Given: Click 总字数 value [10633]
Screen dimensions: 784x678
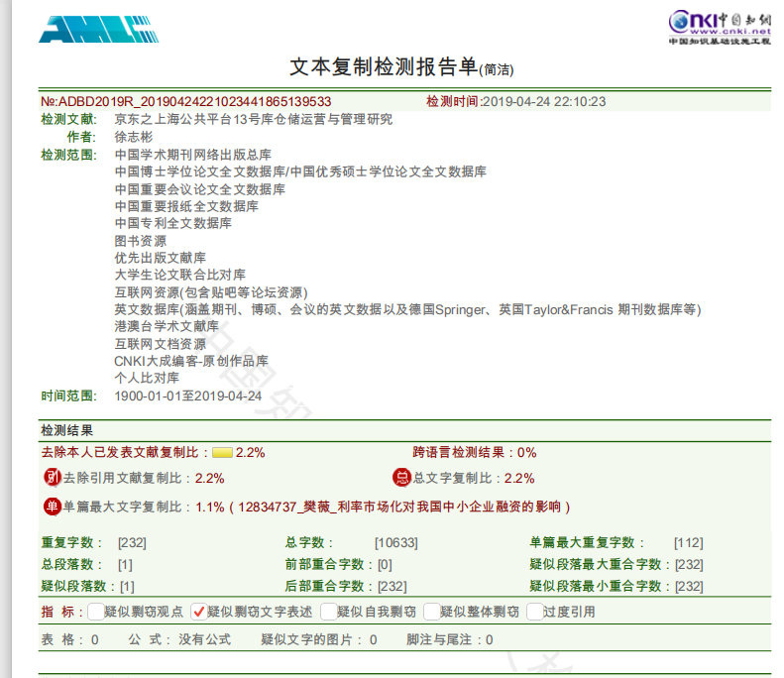Looking at the screenshot, I should 396,542.
